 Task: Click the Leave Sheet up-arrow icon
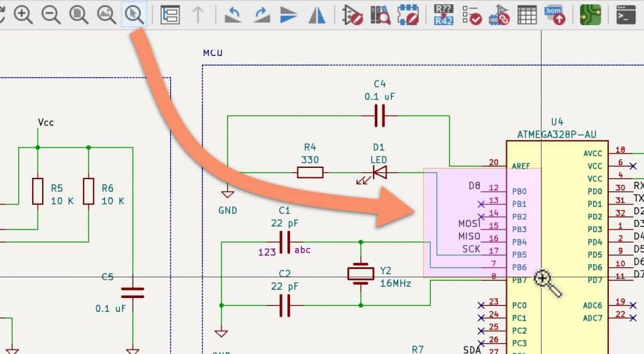(198, 15)
